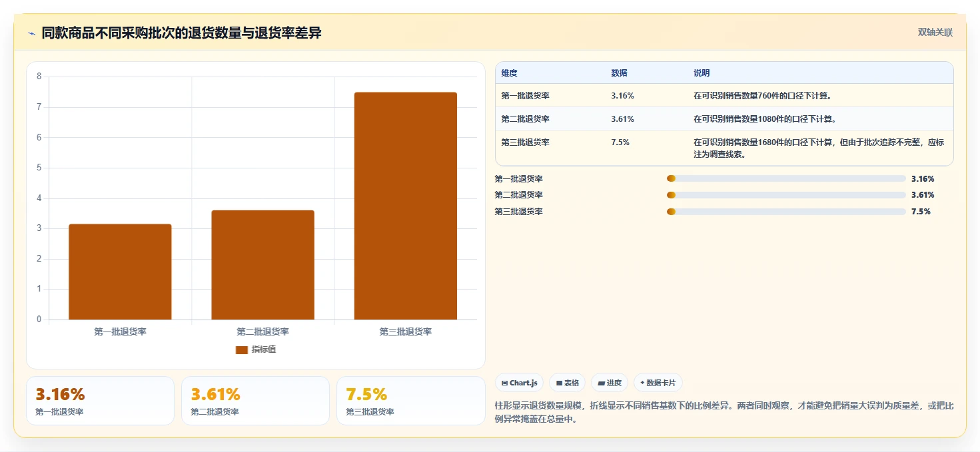
Task: Click the 第一批退货率 x-axis label of the chart
Action: [120, 332]
